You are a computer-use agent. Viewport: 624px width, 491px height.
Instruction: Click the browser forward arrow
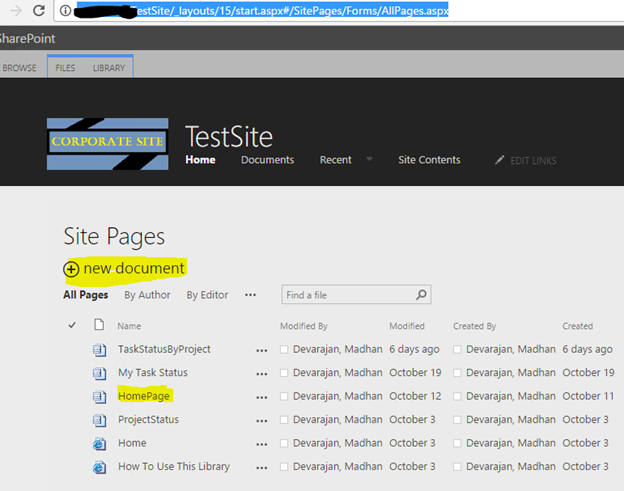[x=16, y=10]
